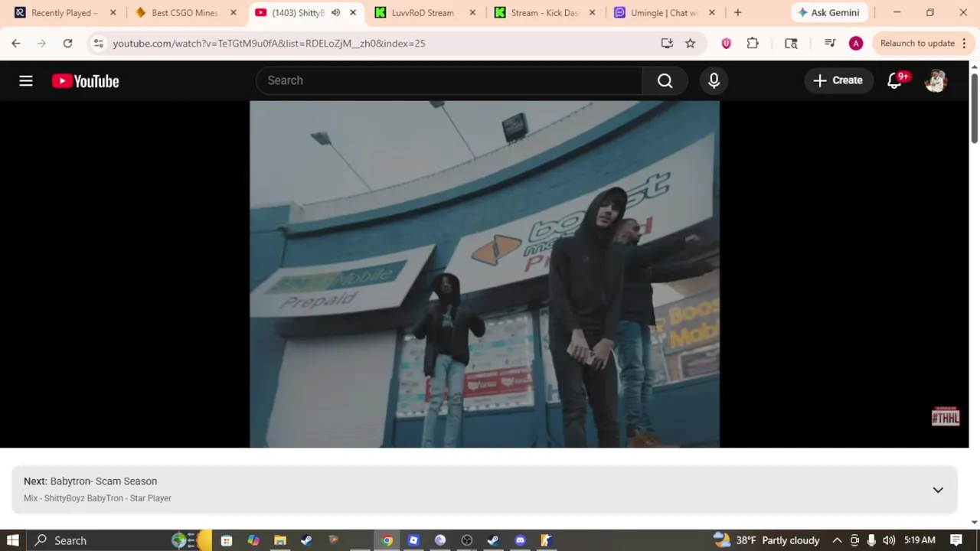Open Windows Start menu
Screen dimensions: 980x551
click(x=13, y=540)
